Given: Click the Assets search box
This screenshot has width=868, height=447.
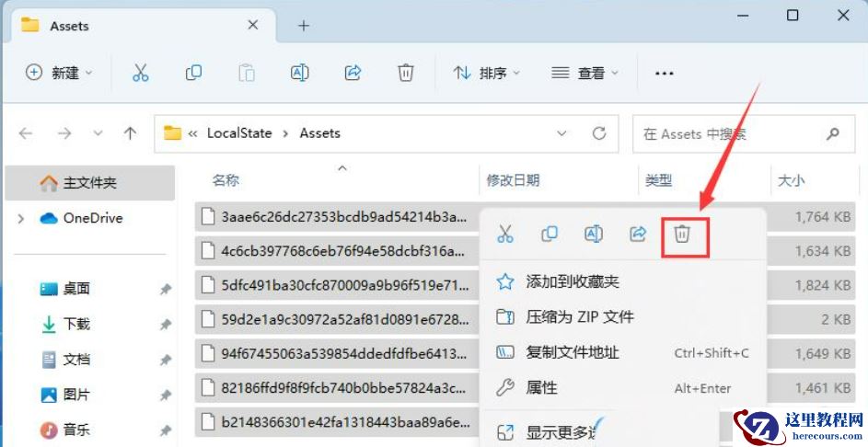Looking at the screenshot, I should (x=744, y=133).
